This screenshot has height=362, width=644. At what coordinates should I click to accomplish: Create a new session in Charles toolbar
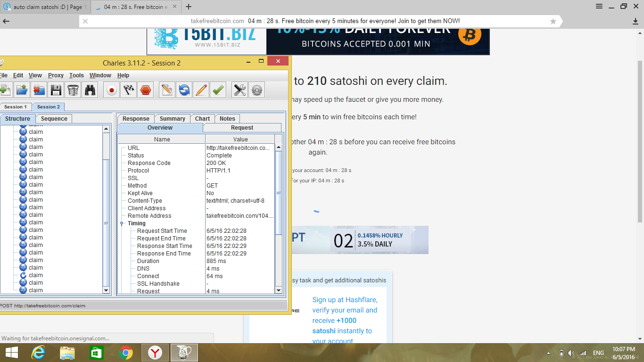pos(5,90)
